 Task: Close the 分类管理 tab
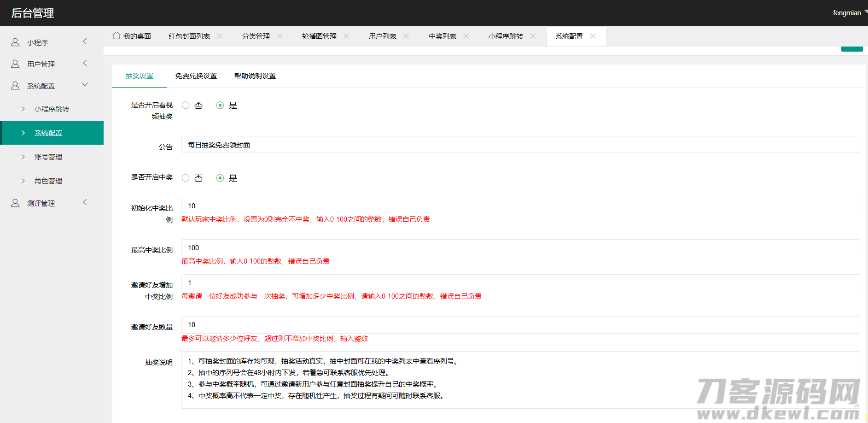[280, 36]
